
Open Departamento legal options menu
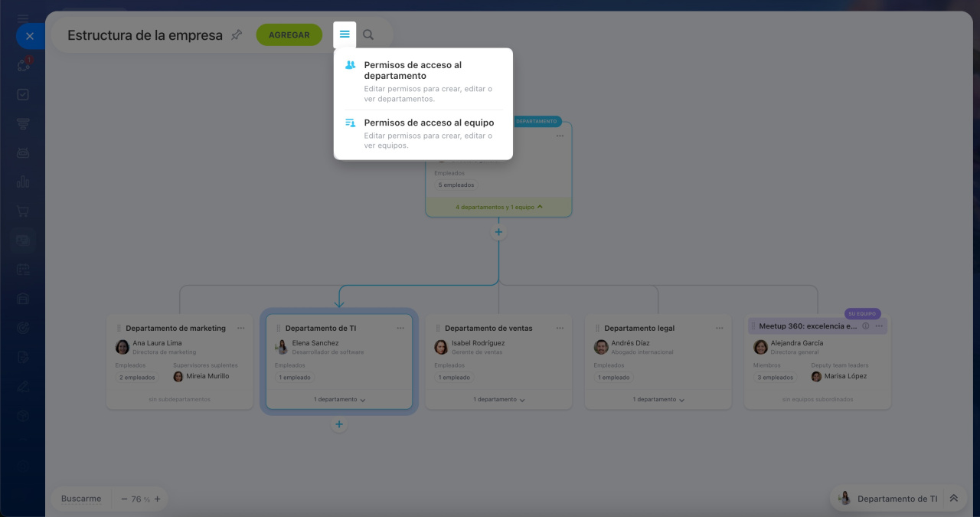tap(720, 328)
